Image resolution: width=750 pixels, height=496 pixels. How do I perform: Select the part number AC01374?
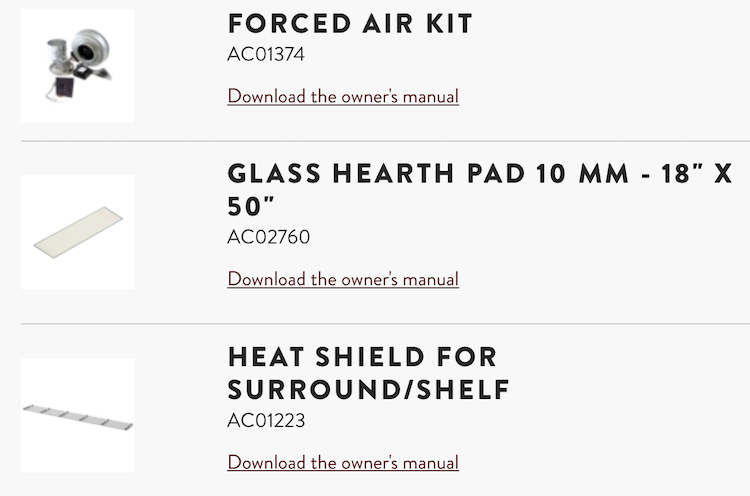(x=266, y=54)
